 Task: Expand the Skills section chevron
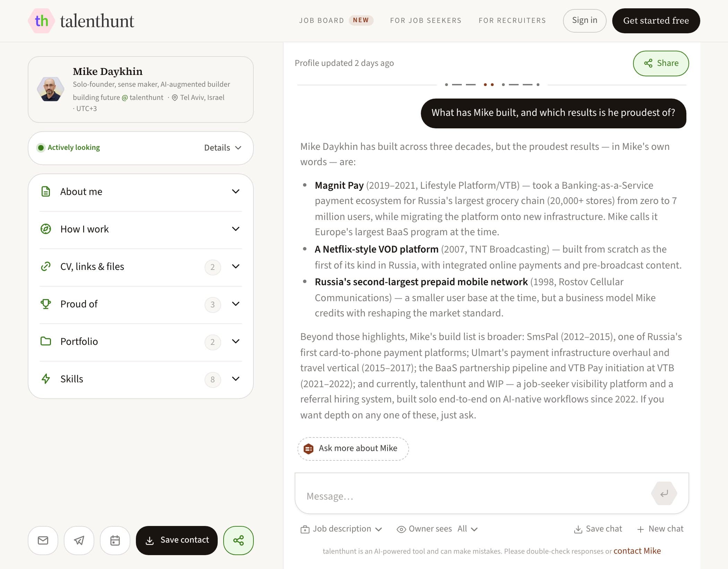point(236,379)
